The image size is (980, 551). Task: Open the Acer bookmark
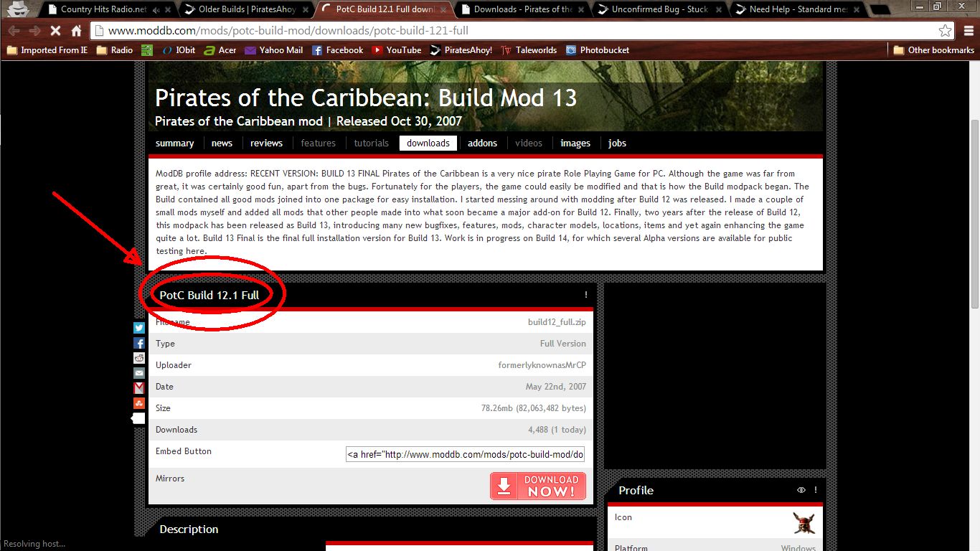click(x=220, y=50)
